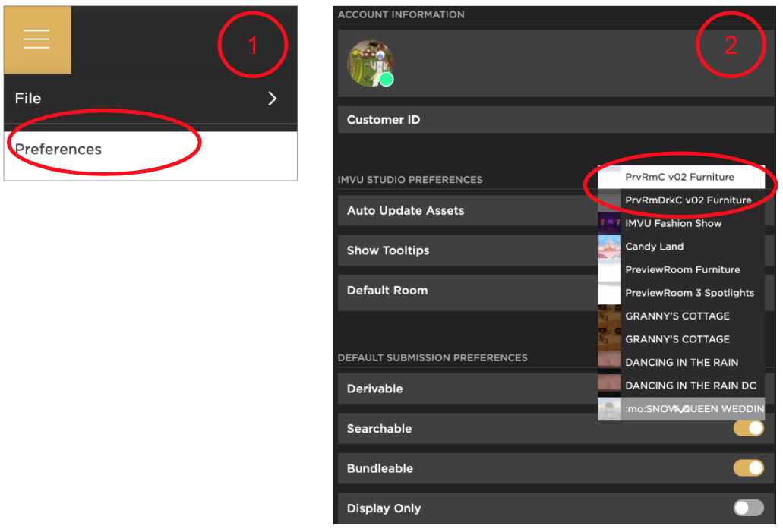Select PrvRmDrkC v02 Furniture room
Image resolution: width=783 pixels, height=532 pixels.
pos(681,200)
